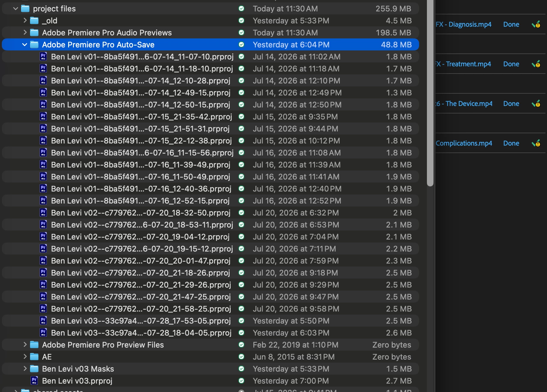
Task: Click Premiere file icon for 07-28_17-53-05 autosave
Action: (43, 321)
